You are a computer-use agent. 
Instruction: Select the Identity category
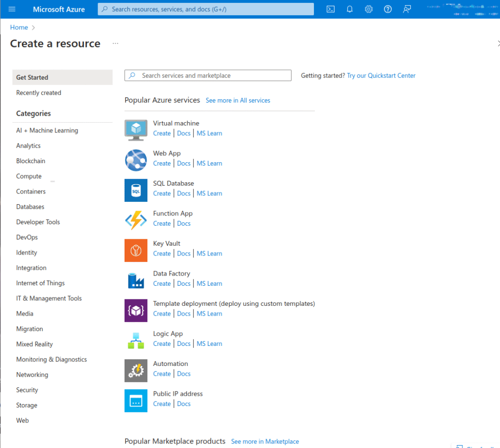(26, 253)
